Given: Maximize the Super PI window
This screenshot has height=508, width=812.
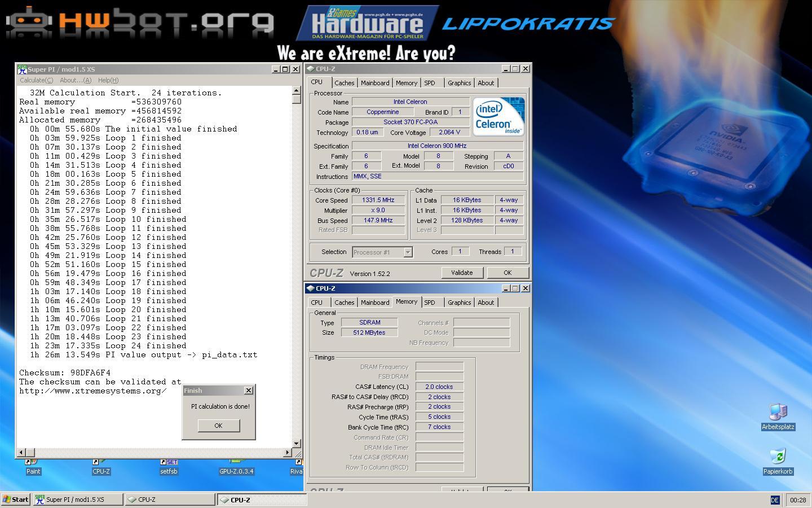Looking at the screenshot, I should pos(285,69).
